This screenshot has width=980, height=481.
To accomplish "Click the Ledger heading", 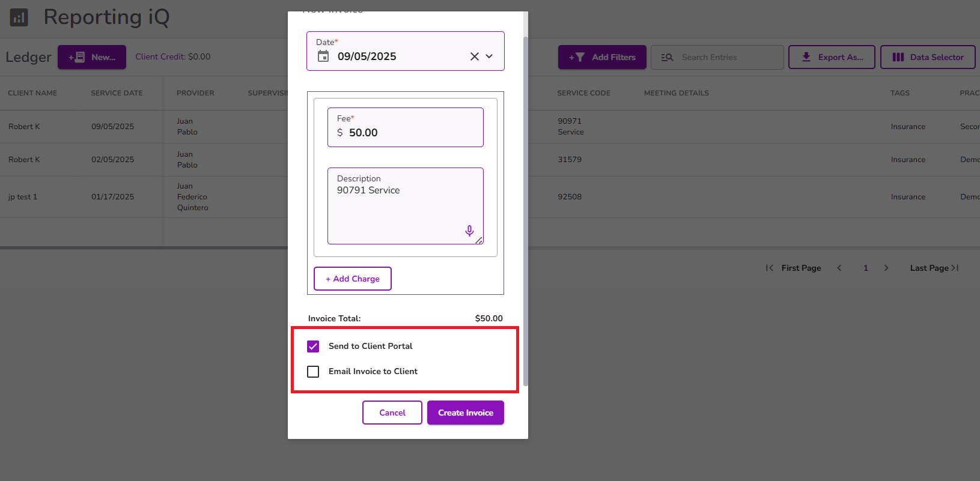I will pos(28,57).
